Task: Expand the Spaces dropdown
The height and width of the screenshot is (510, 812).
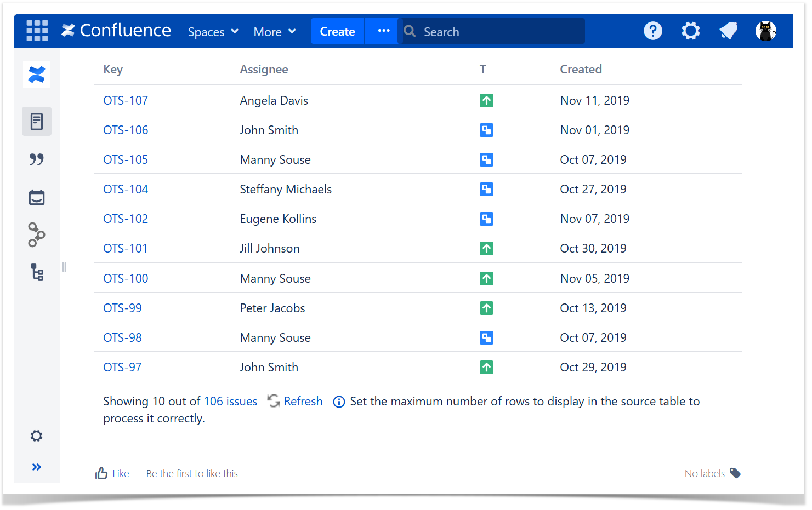Action: pos(213,32)
